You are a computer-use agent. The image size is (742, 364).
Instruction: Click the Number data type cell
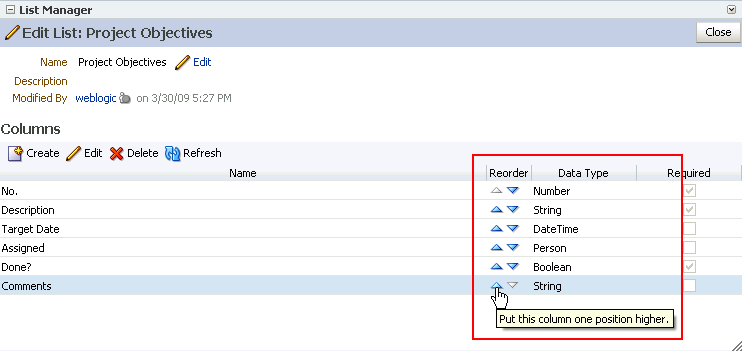pyautogui.click(x=552, y=191)
